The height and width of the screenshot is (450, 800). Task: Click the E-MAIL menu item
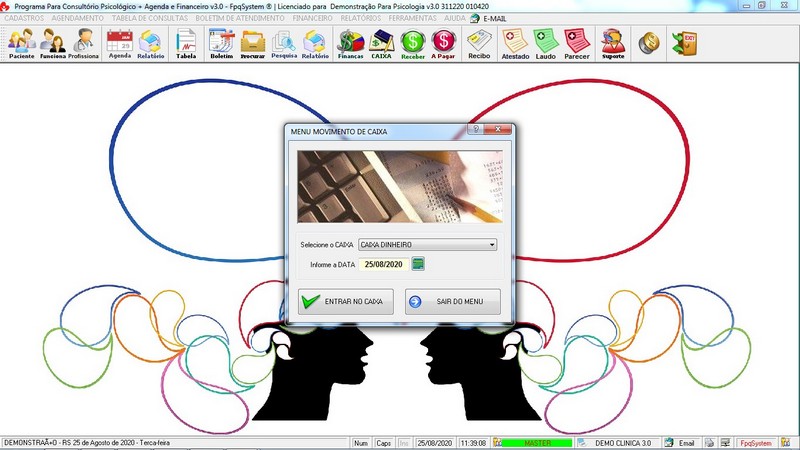488,18
